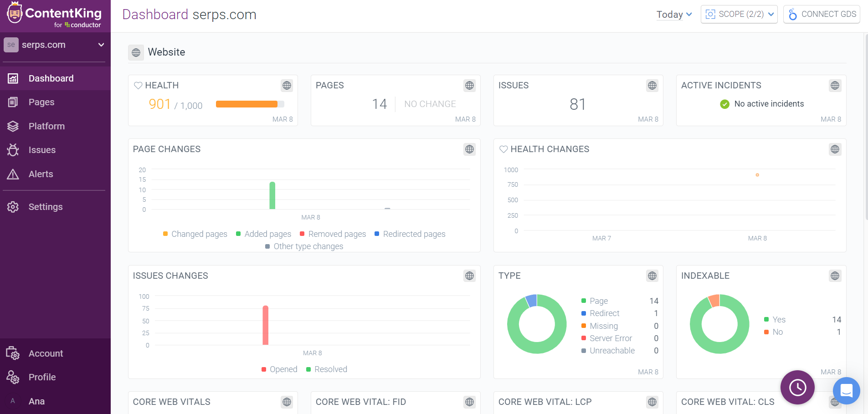This screenshot has width=868, height=414.
Task: Click the Type donut chart
Action: pyautogui.click(x=537, y=324)
